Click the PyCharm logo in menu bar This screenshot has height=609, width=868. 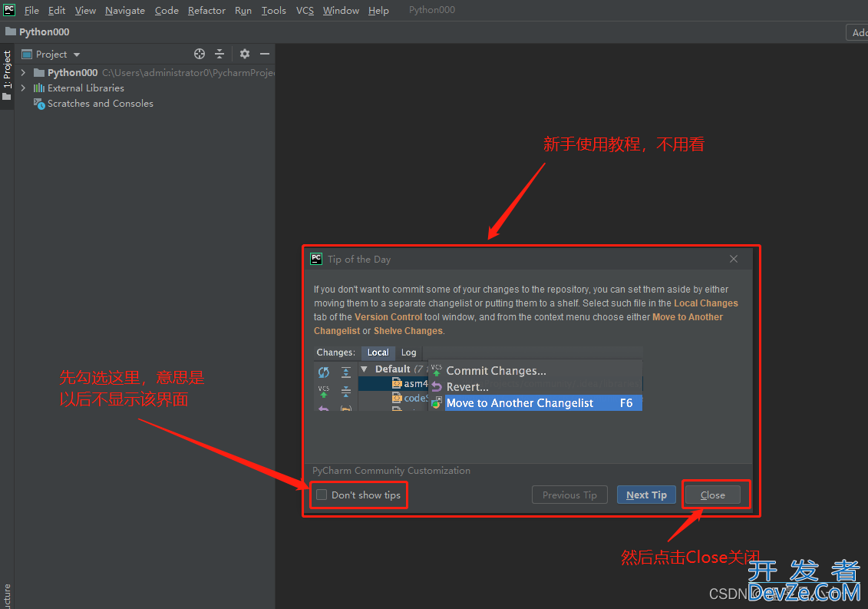click(x=9, y=9)
